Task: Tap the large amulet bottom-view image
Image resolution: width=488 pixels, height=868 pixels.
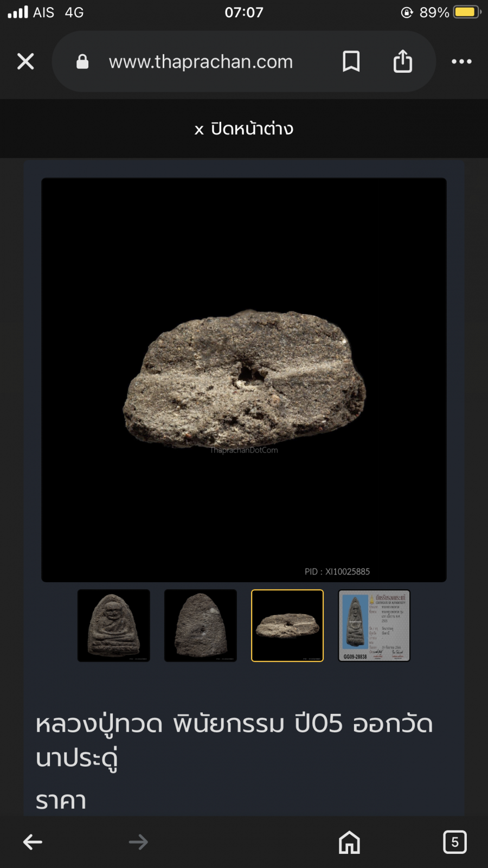Action: point(244,380)
